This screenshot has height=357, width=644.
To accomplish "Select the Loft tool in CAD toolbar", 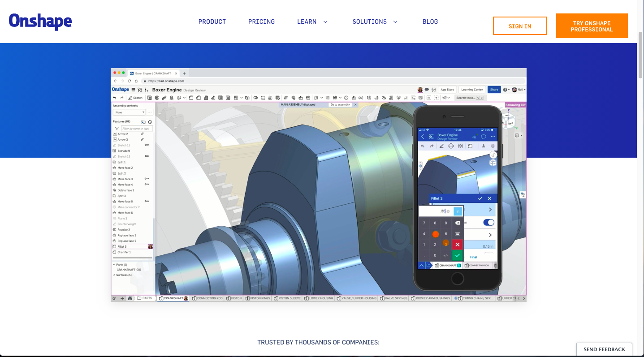I will pos(172,98).
